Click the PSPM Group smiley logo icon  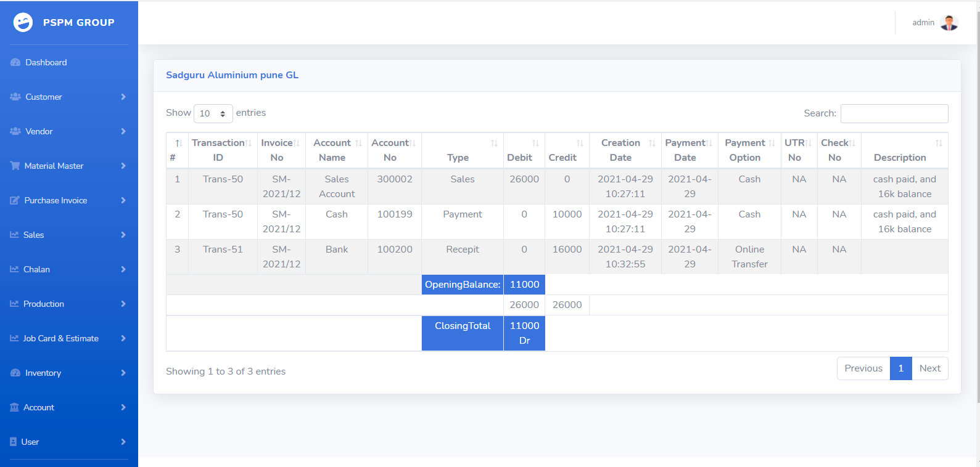click(23, 22)
